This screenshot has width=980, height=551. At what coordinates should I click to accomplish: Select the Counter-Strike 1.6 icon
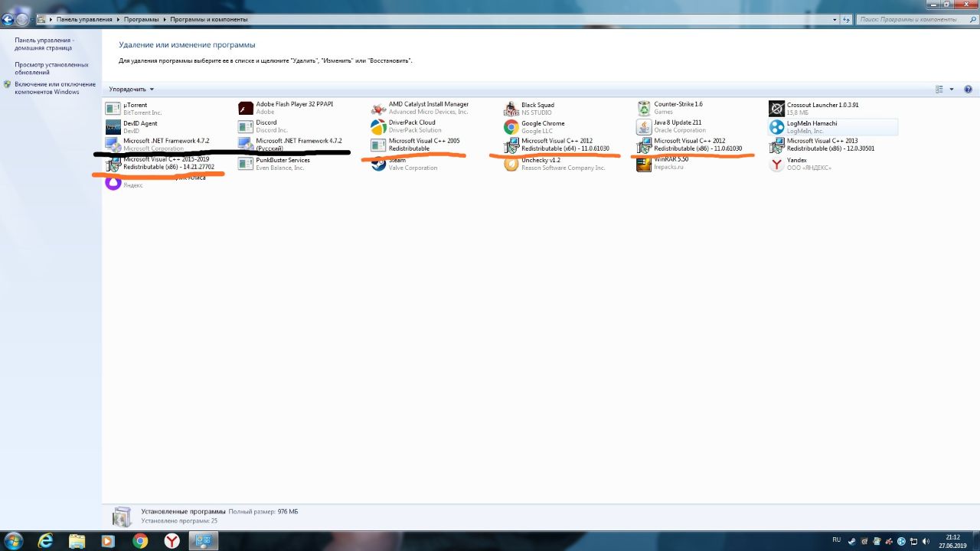pyautogui.click(x=644, y=108)
